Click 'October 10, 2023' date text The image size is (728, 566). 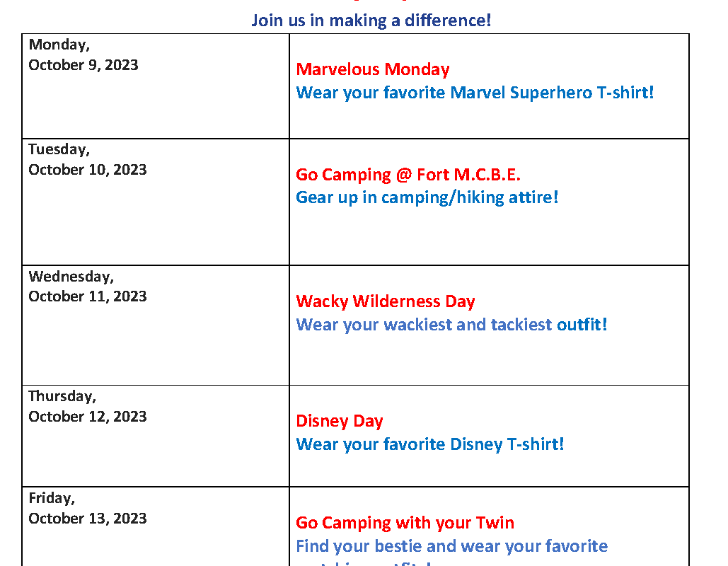pyautogui.click(x=88, y=170)
